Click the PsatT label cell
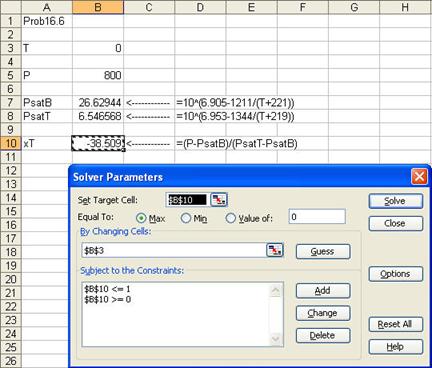432x368 pixels. (47, 116)
